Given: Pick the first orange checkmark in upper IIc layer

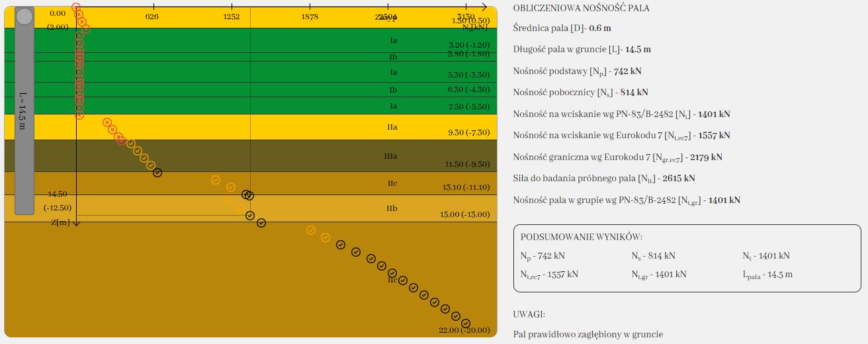Looking at the screenshot, I should pyautogui.click(x=216, y=179).
